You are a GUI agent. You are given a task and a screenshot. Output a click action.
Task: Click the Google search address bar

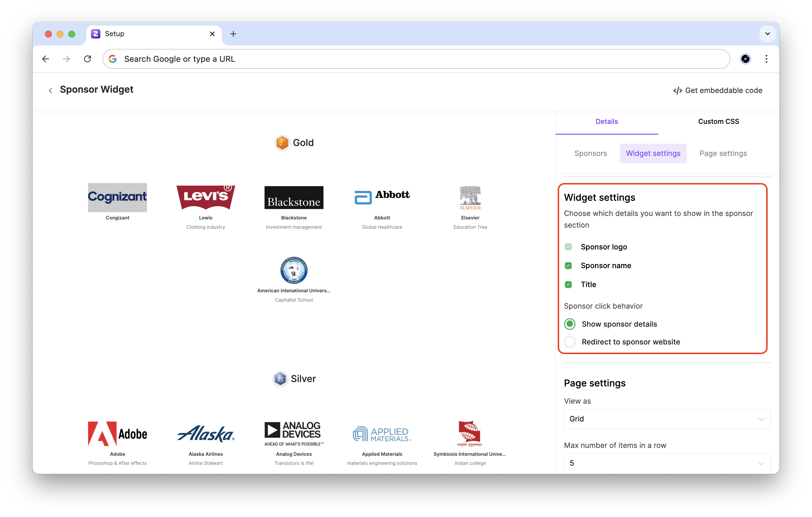[416, 59]
